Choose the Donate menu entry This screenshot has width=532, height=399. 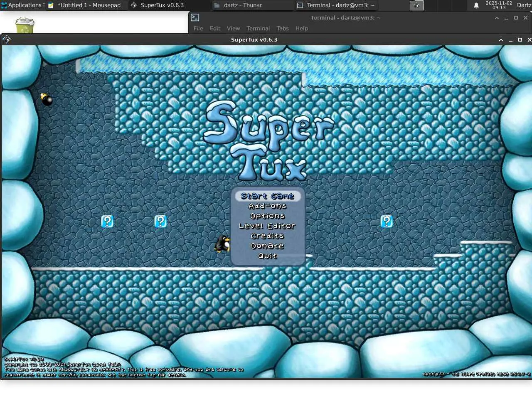(267, 246)
